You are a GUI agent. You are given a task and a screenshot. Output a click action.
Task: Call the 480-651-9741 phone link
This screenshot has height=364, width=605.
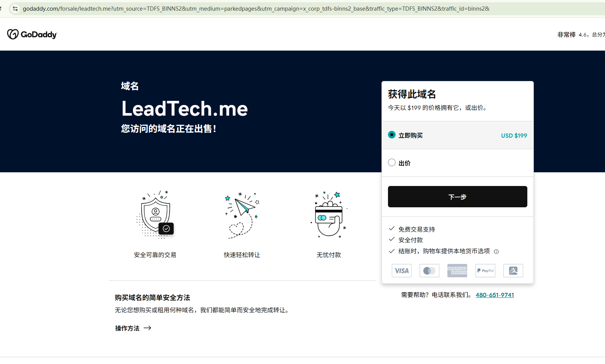pyautogui.click(x=495, y=295)
